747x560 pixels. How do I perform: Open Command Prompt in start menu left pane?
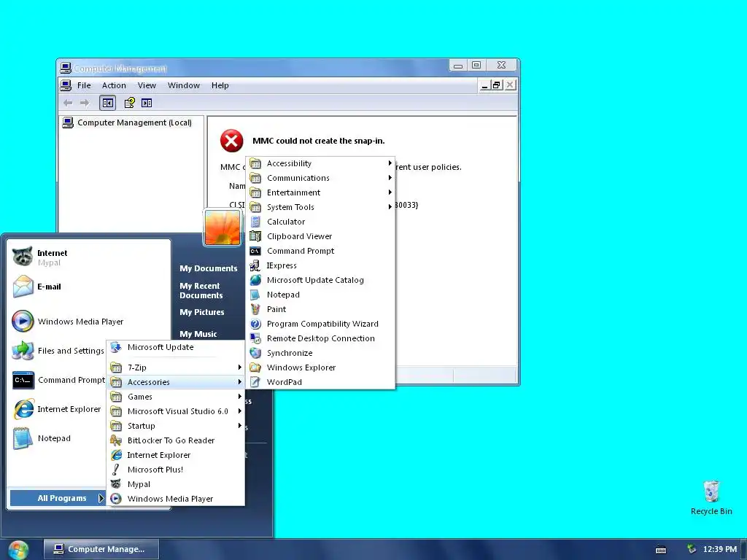(58, 380)
